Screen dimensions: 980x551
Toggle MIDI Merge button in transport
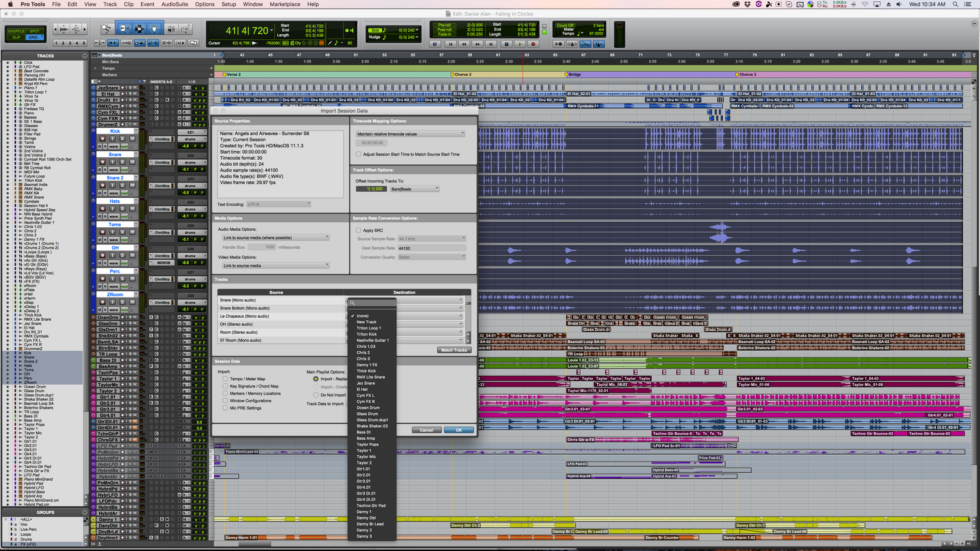tap(586, 43)
